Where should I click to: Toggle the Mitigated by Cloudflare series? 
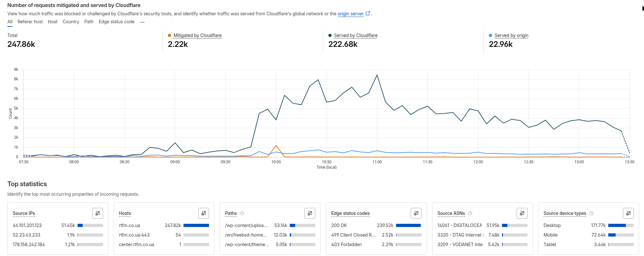(x=197, y=35)
